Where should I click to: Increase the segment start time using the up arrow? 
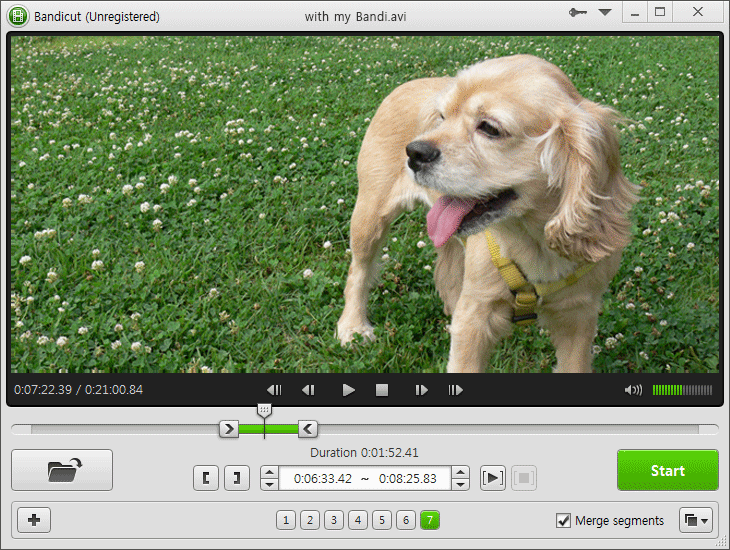269,472
